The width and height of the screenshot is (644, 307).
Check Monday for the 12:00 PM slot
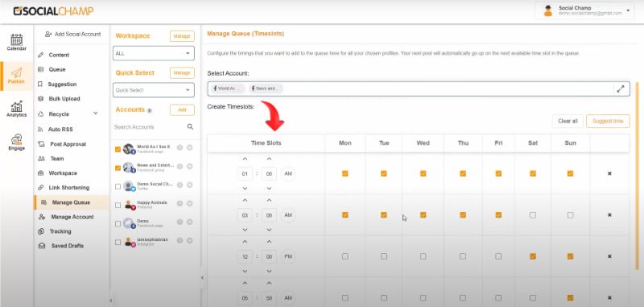pos(345,256)
